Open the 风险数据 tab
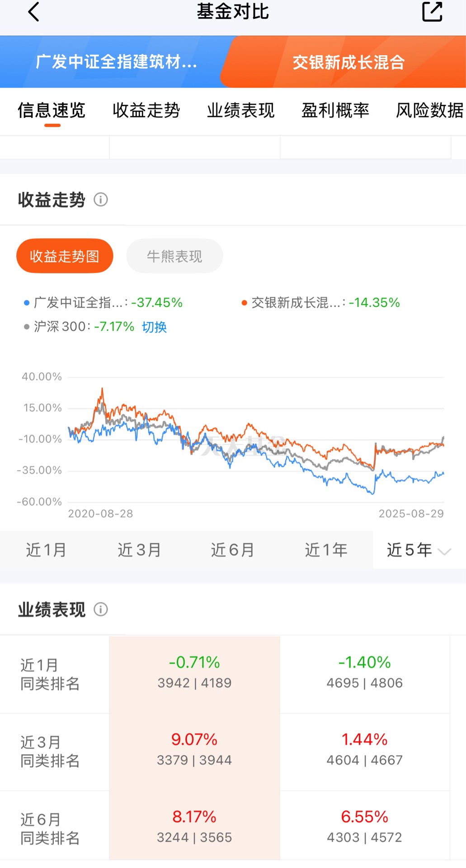This screenshot has height=868, width=466. (430, 110)
